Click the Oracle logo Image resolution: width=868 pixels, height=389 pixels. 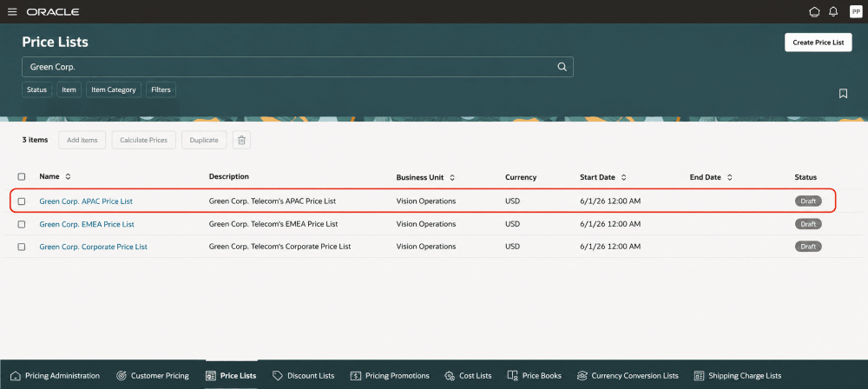[53, 11]
